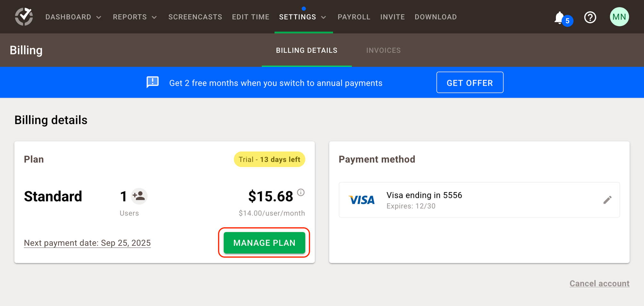The image size is (644, 306).
Task: Navigate to Screencasts in the top bar
Action: [x=195, y=17]
